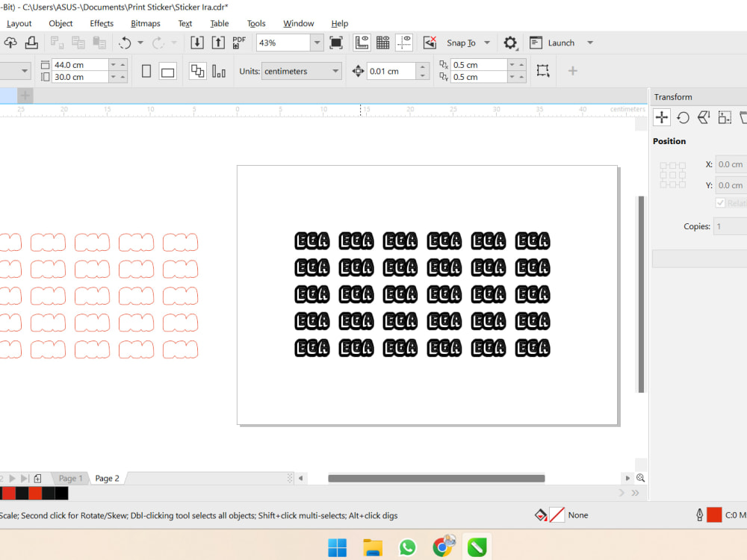This screenshot has height=560, width=747.
Task: Click the page height 30.0 cm field
Action: click(x=80, y=77)
